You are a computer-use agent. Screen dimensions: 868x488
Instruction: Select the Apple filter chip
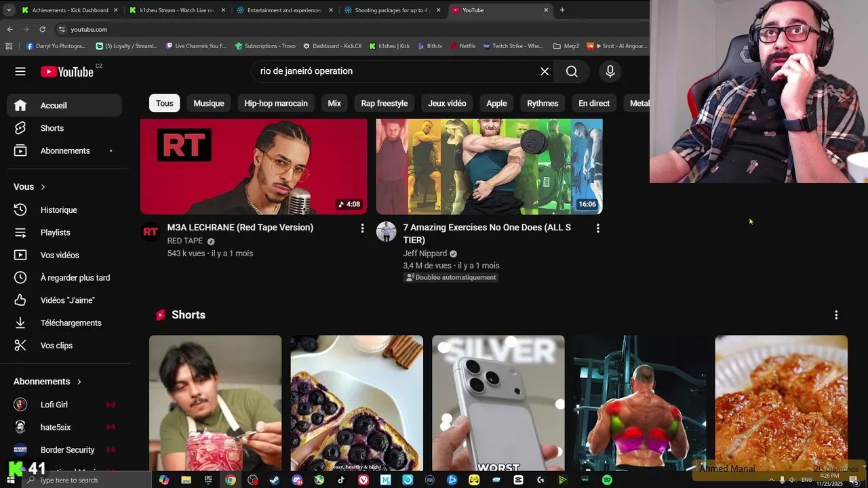point(496,103)
